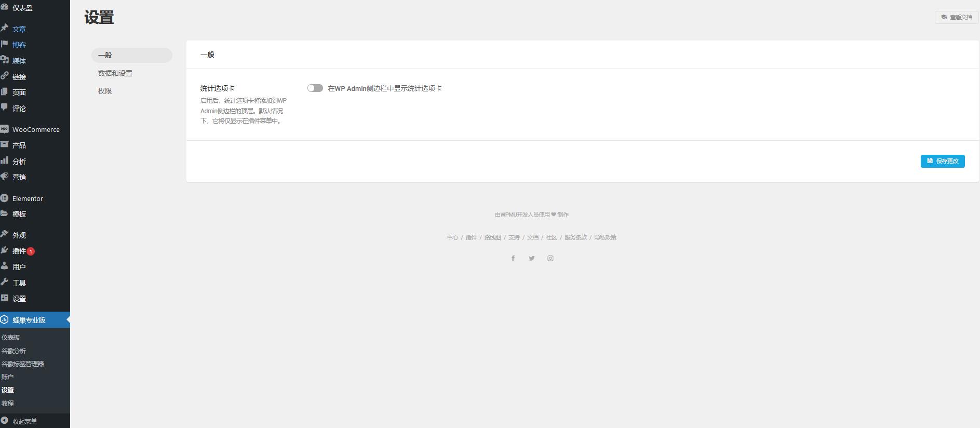980x428 pixels.
Task: Click the collapse arrow icon beside 收起菜单
Action: click(x=4, y=420)
